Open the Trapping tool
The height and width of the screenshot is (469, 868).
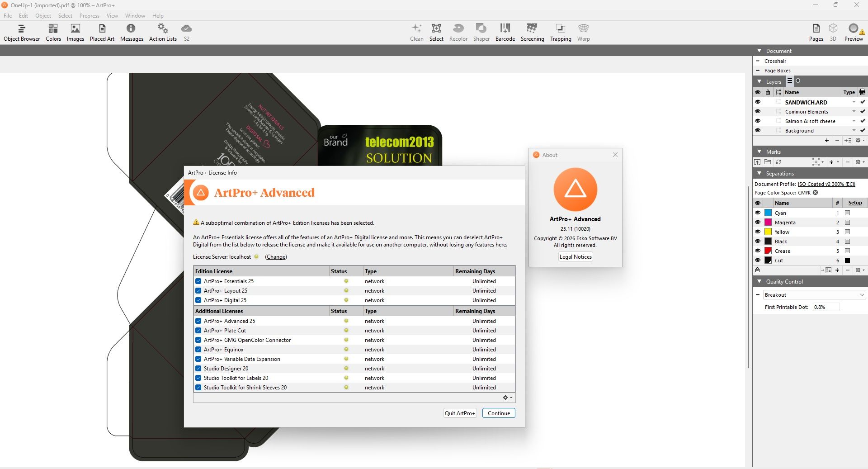[561, 33]
